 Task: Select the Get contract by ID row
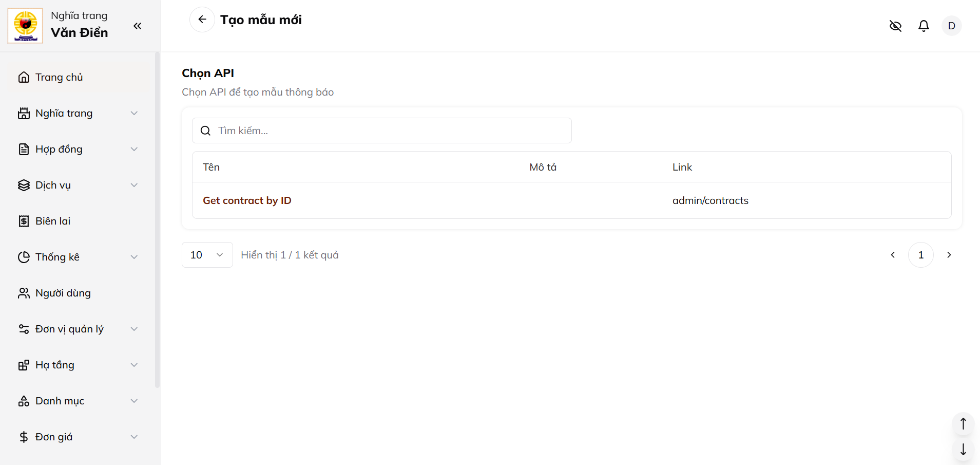point(247,200)
